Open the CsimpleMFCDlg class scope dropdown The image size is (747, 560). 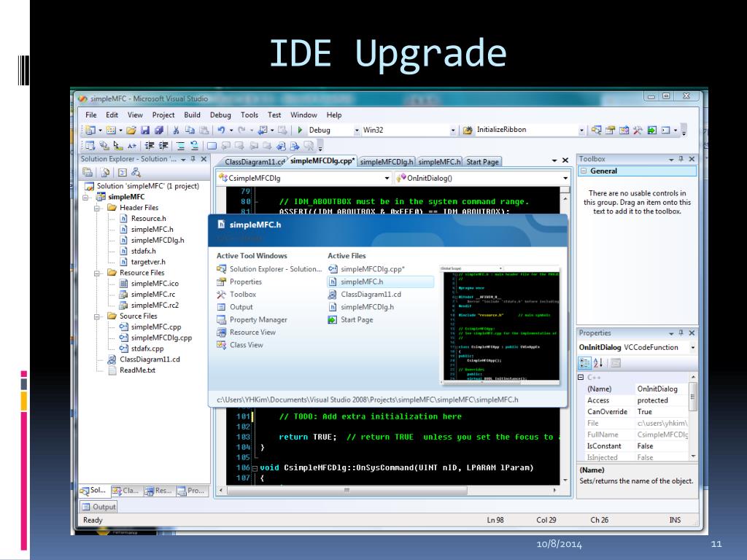[x=387, y=178]
